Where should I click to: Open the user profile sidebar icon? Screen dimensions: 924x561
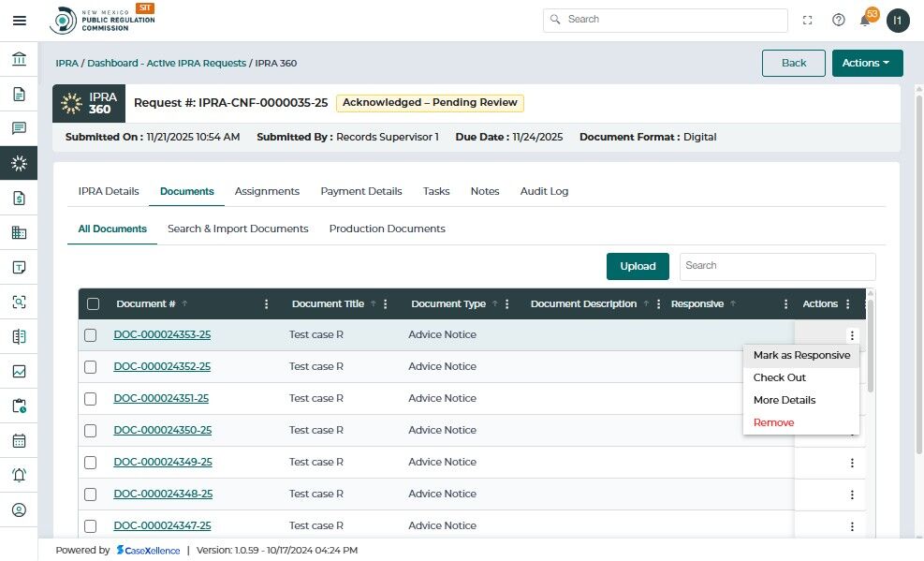coord(19,509)
